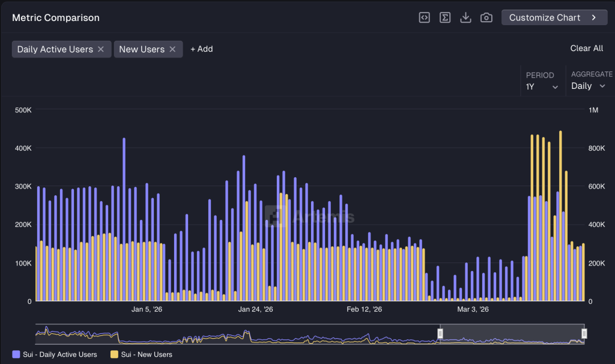Toggle Sui - New Users legend series

(147, 354)
